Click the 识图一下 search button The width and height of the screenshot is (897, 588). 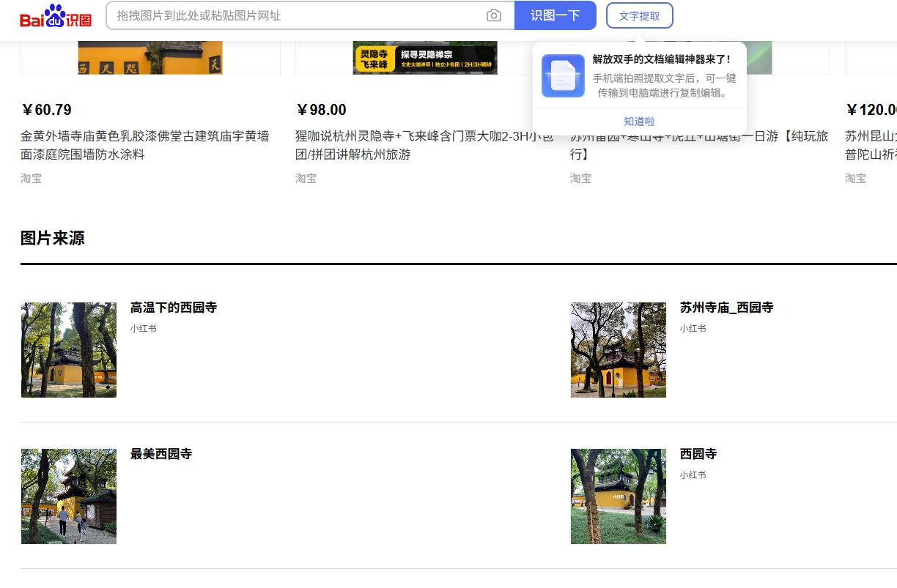tap(555, 15)
